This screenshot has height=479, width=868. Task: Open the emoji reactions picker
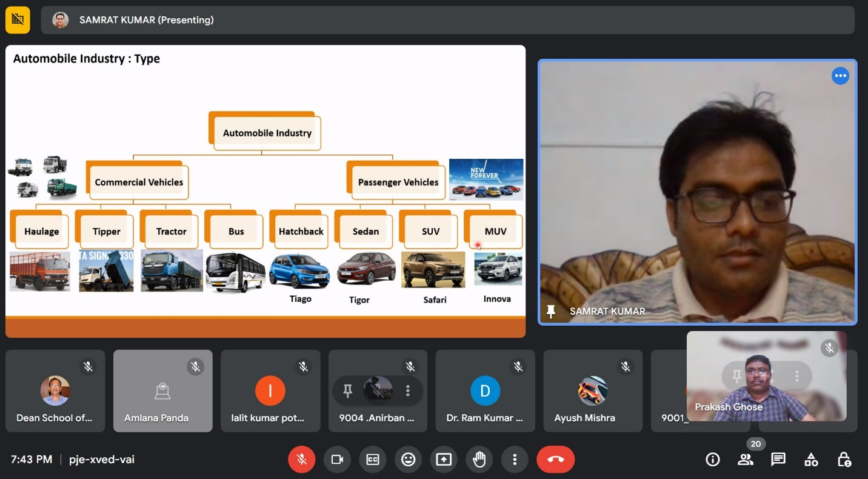(x=408, y=460)
